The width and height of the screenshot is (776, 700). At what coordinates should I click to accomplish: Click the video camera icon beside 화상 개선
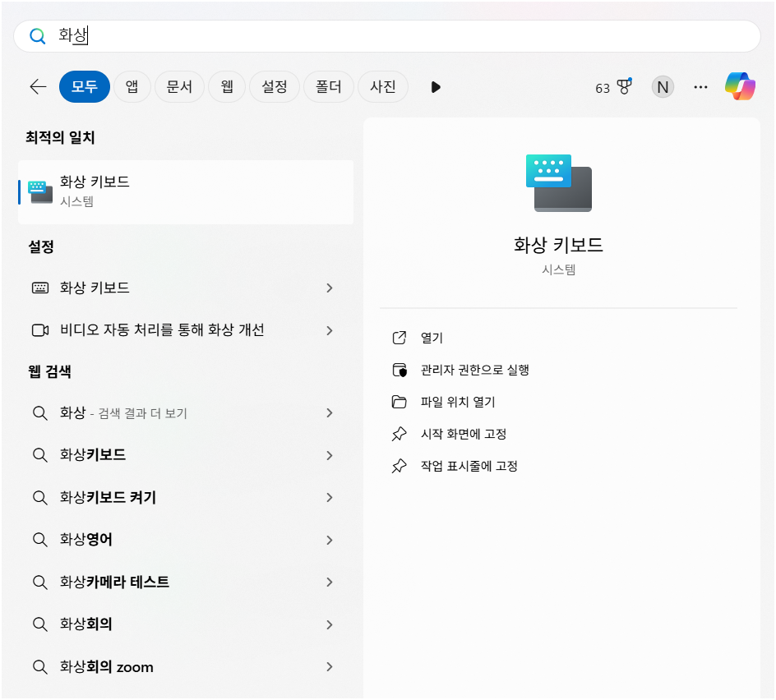[39, 330]
